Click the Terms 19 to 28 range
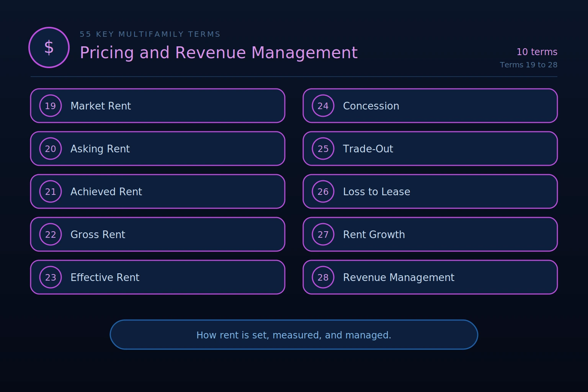Viewport: 588px width, 392px height. (529, 65)
